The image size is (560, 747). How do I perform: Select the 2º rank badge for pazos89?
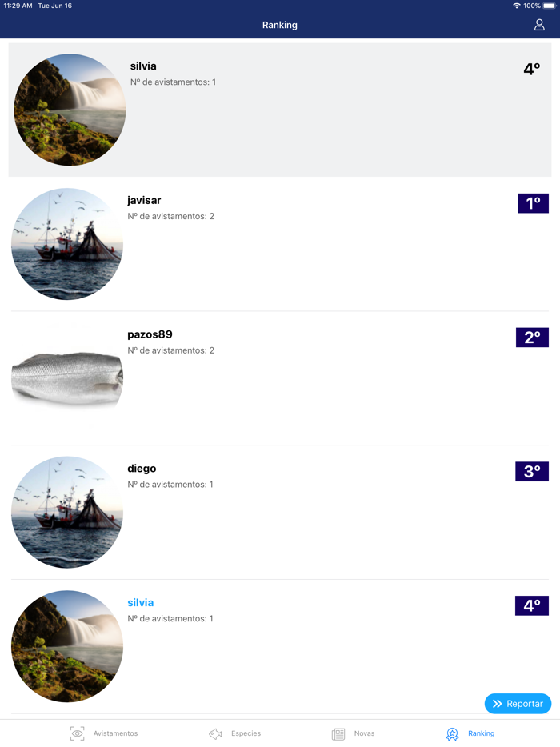coord(532,338)
